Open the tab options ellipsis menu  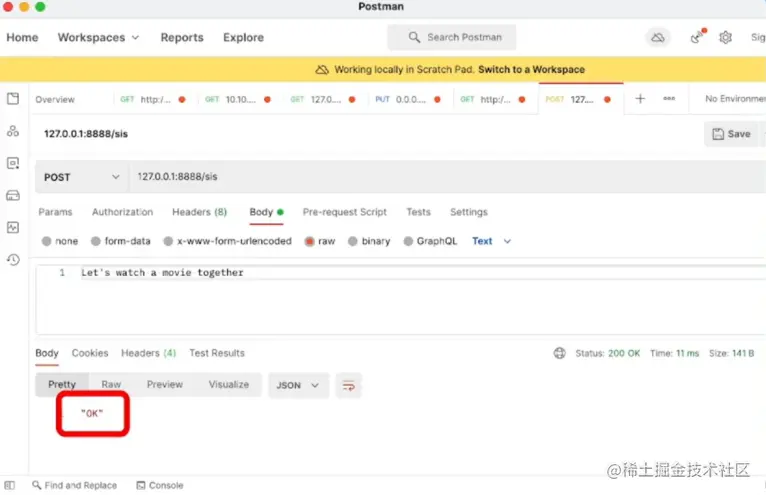[669, 99]
